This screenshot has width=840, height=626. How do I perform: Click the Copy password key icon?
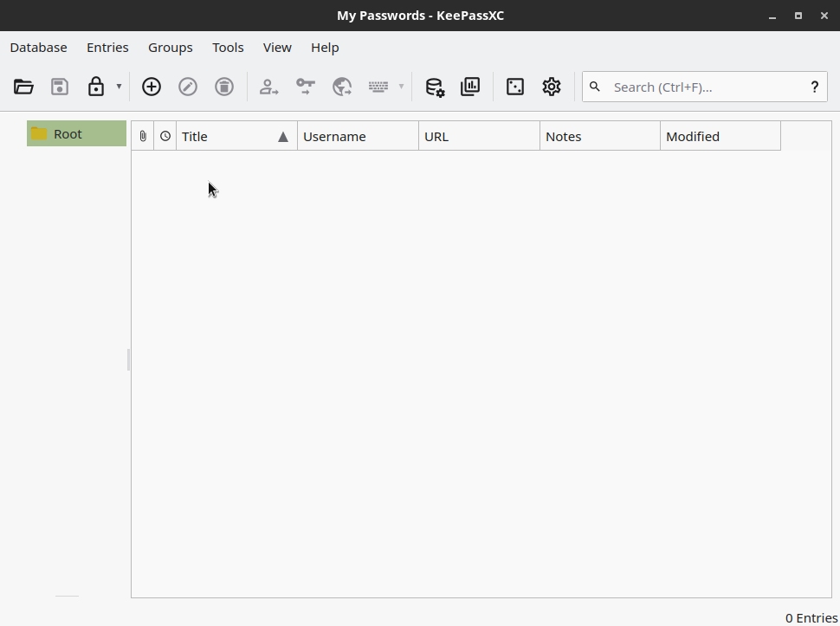click(x=306, y=87)
